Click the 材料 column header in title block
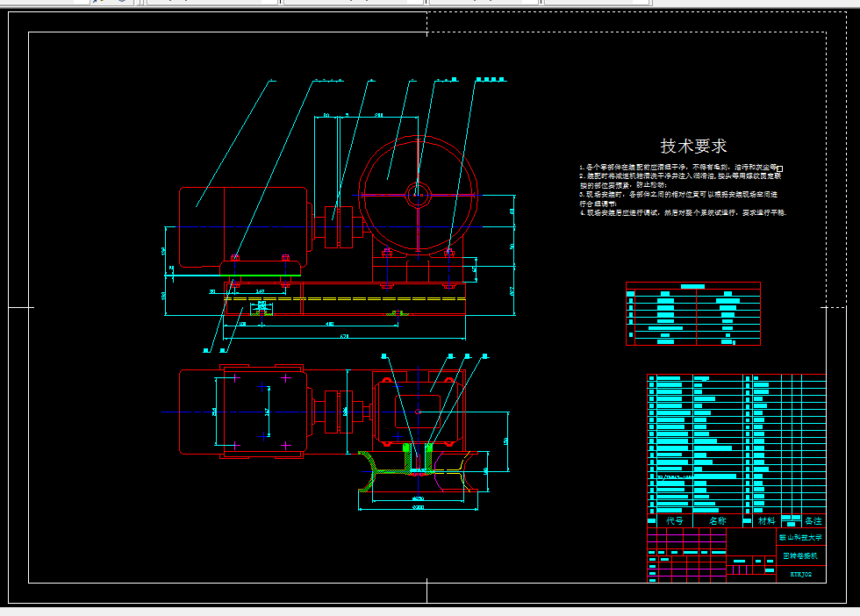The height and width of the screenshot is (616, 860). click(766, 520)
